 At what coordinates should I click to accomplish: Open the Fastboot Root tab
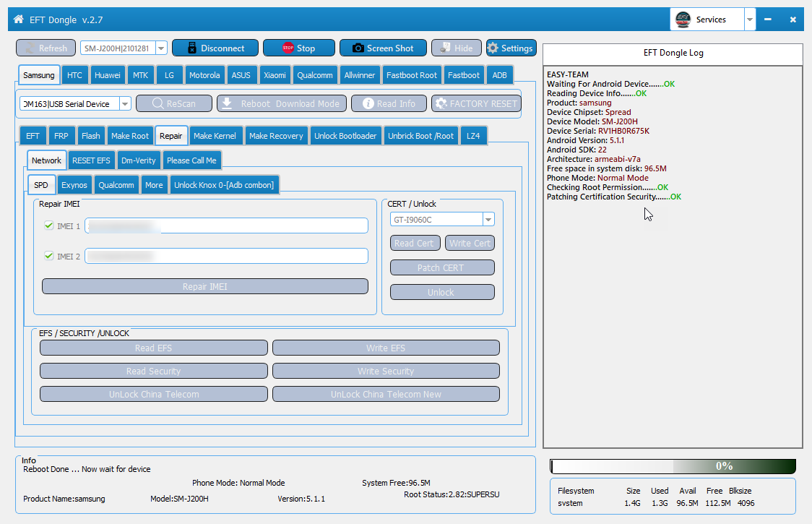[x=412, y=75]
